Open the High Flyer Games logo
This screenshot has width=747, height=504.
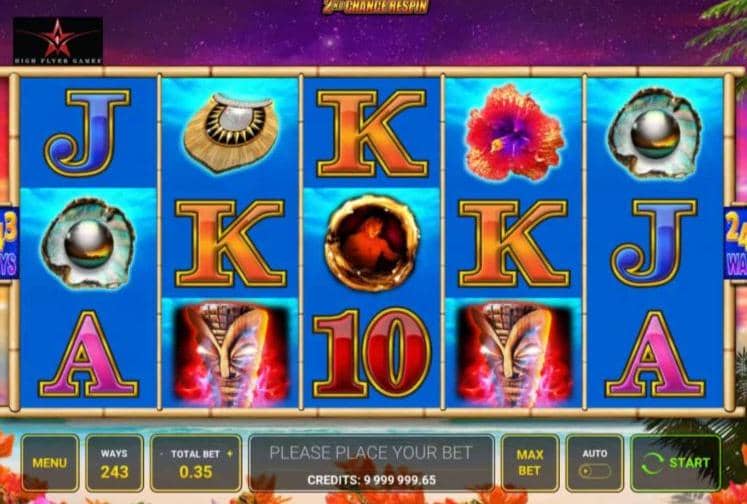(x=58, y=41)
